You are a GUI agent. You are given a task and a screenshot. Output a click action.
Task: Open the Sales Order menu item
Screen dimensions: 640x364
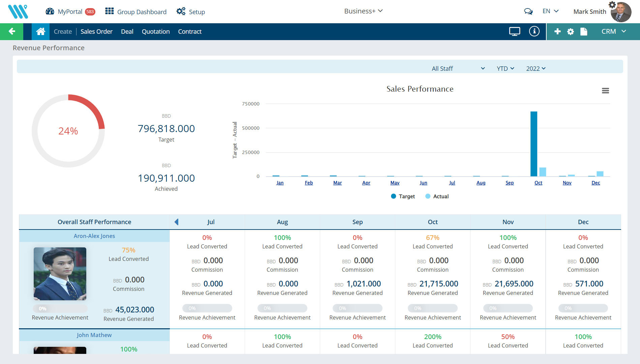click(96, 31)
